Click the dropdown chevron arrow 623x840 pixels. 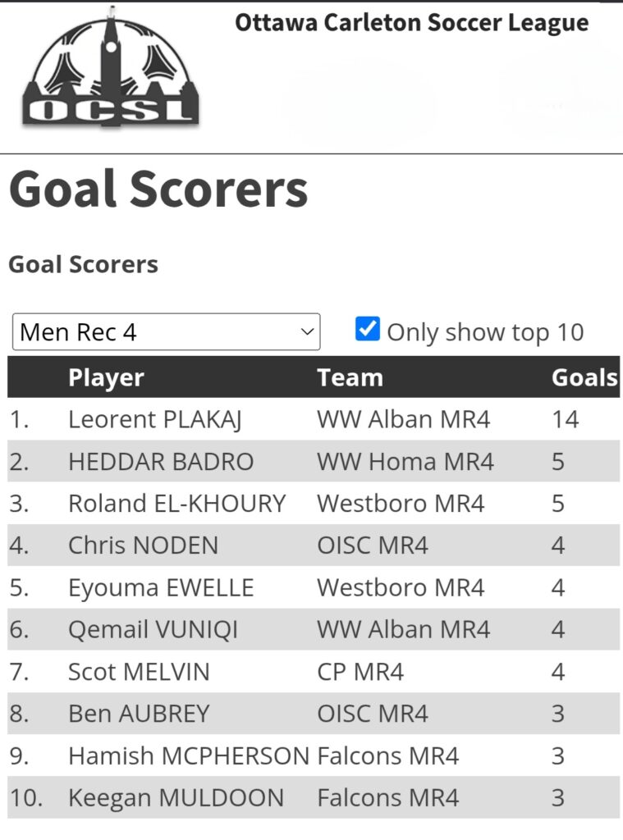(307, 332)
